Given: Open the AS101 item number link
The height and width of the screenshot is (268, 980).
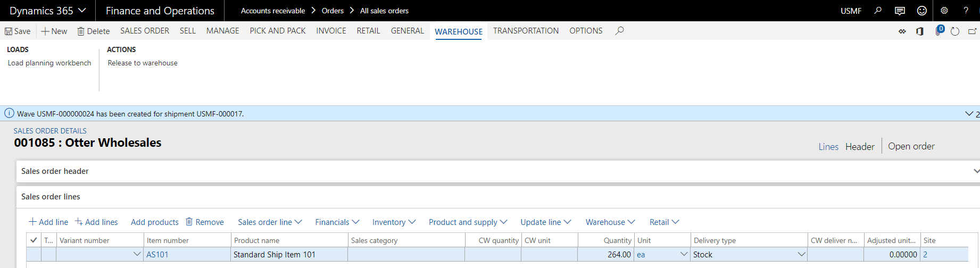Looking at the screenshot, I should (157, 255).
